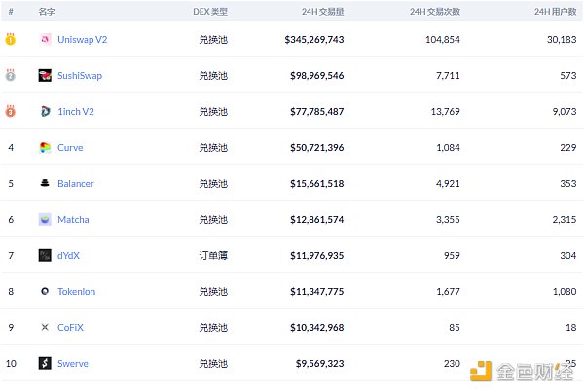Click the 13,769 trade count
Viewport: 584px width, 392px height.
click(x=445, y=111)
